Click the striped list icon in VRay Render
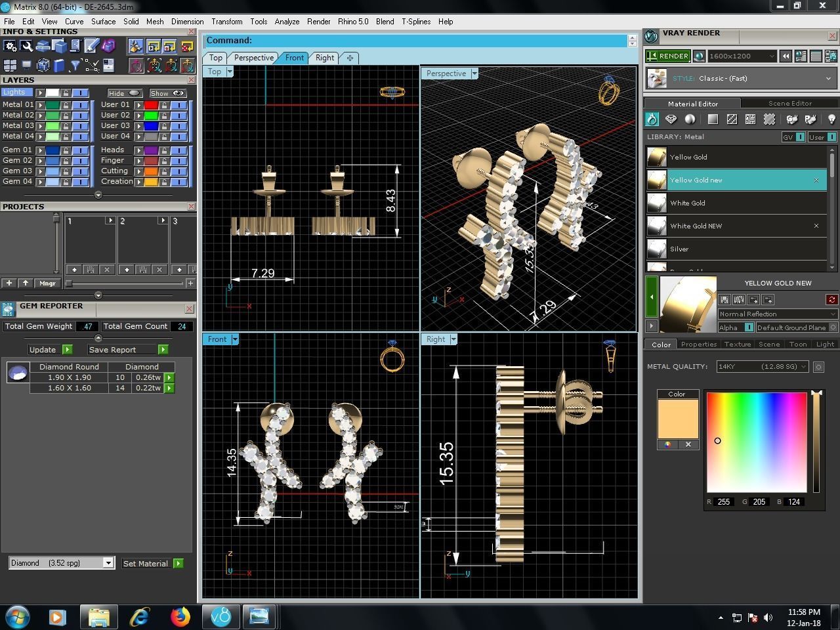The width and height of the screenshot is (840, 630). pos(816,56)
